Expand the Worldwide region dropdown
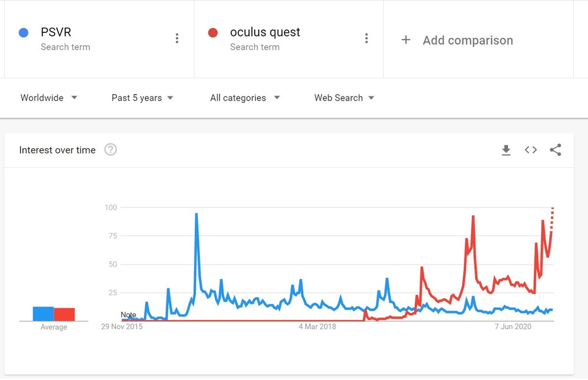The height and width of the screenshot is (380, 588). tap(49, 98)
